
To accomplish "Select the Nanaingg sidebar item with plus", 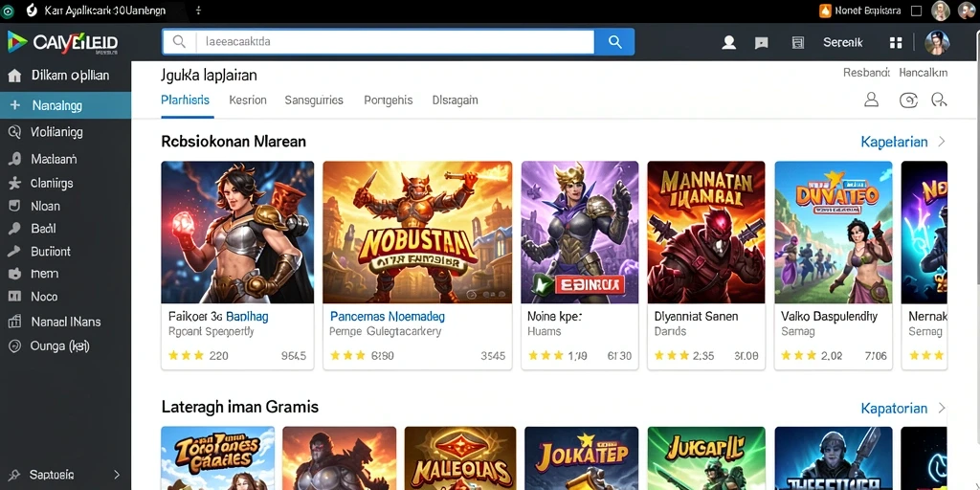I will (66, 105).
